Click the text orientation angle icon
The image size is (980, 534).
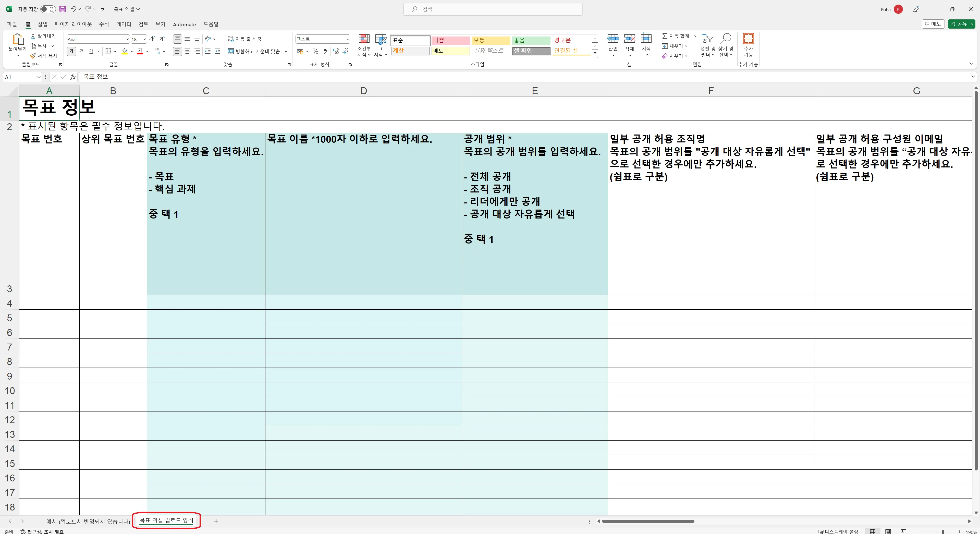(x=208, y=39)
